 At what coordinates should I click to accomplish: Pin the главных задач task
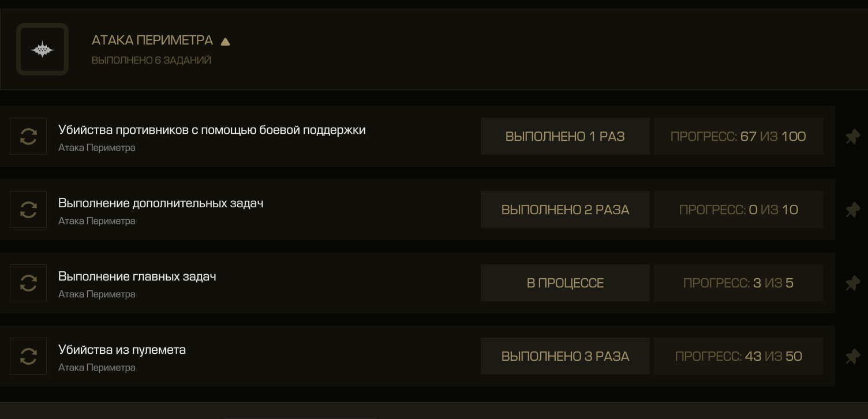(852, 283)
